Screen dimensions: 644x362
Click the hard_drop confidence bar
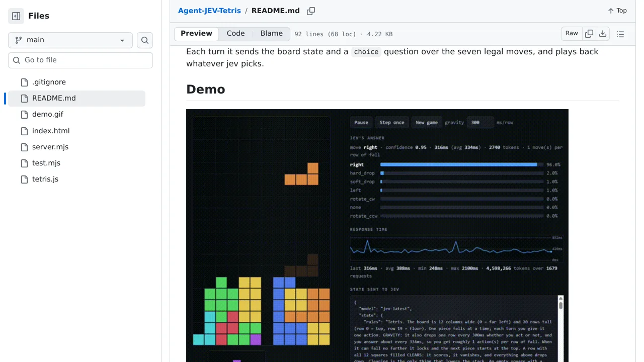pyautogui.click(x=462, y=173)
